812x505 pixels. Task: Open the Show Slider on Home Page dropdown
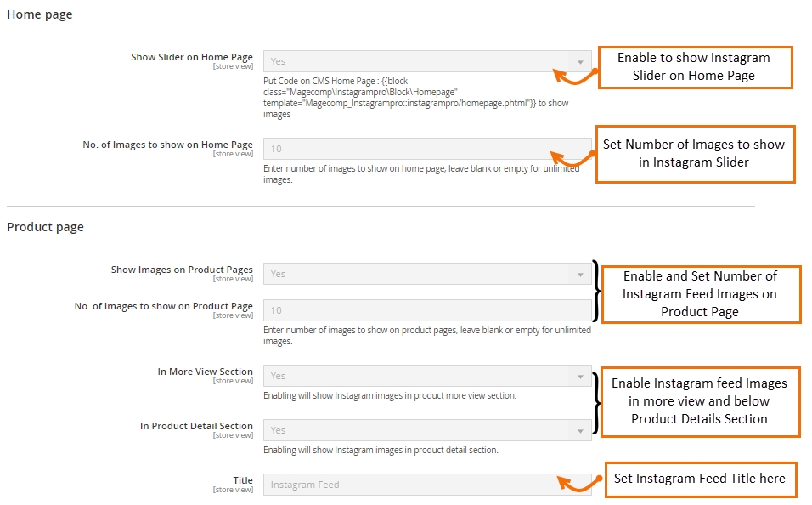(x=427, y=61)
